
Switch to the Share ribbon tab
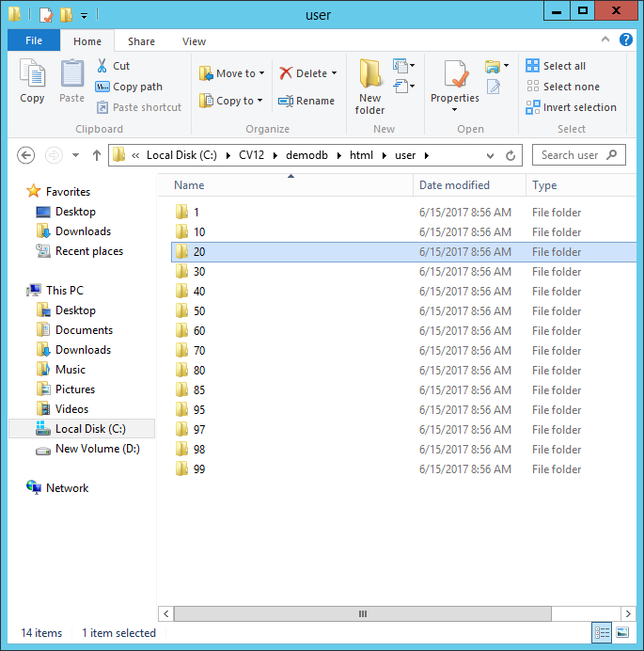coord(141,41)
